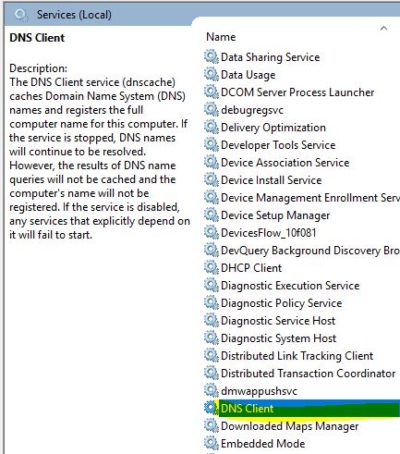Choose the Developer Tools Service entry

[278, 145]
